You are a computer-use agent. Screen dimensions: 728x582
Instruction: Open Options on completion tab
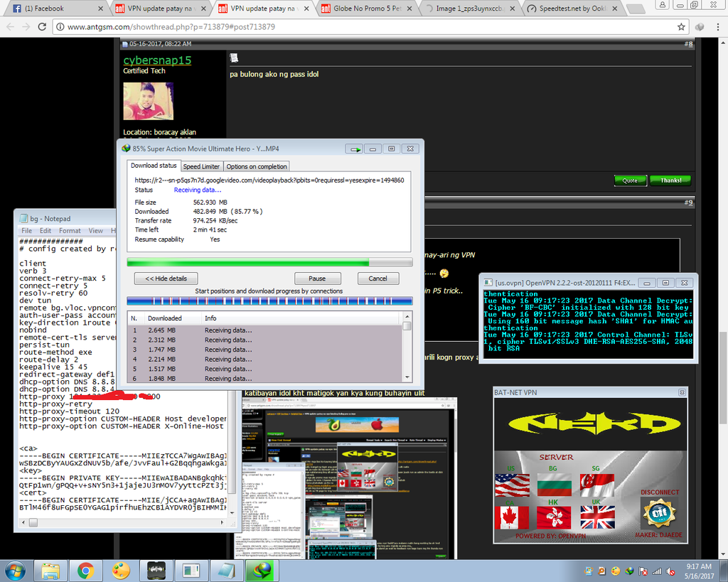[x=257, y=166]
